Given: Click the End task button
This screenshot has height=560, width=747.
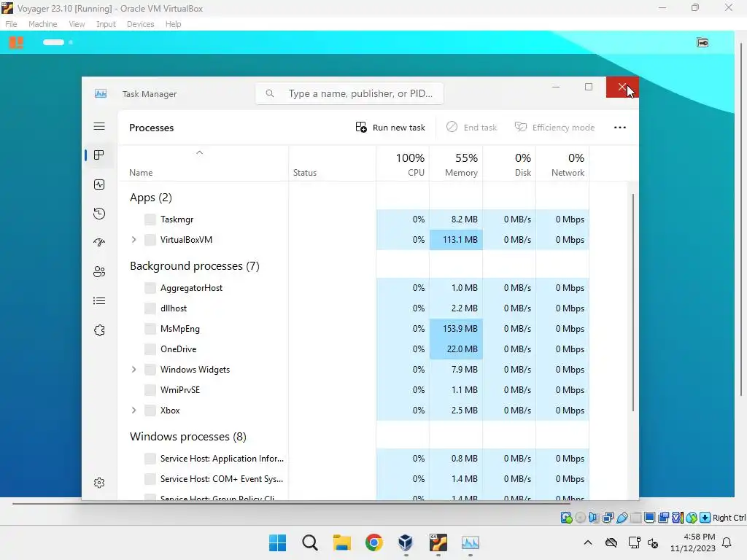Looking at the screenshot, I should 472,127.
